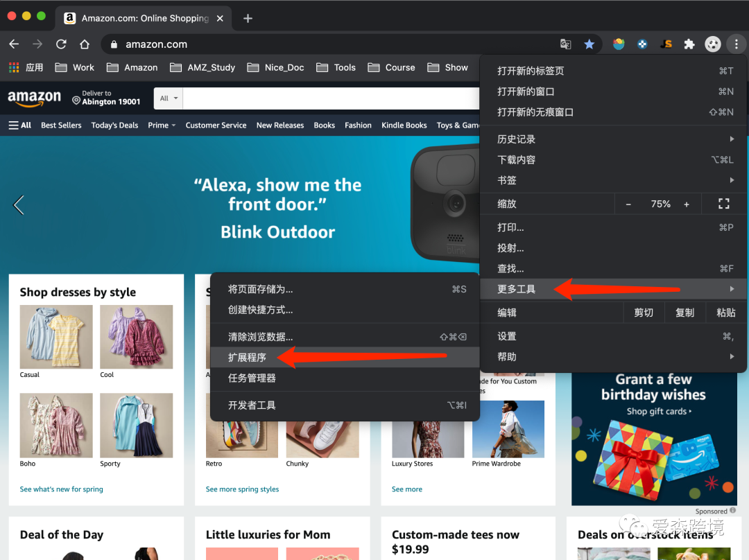Increase page zoom with the plus control
Screen dimensions: 749x560
point(686,204)
